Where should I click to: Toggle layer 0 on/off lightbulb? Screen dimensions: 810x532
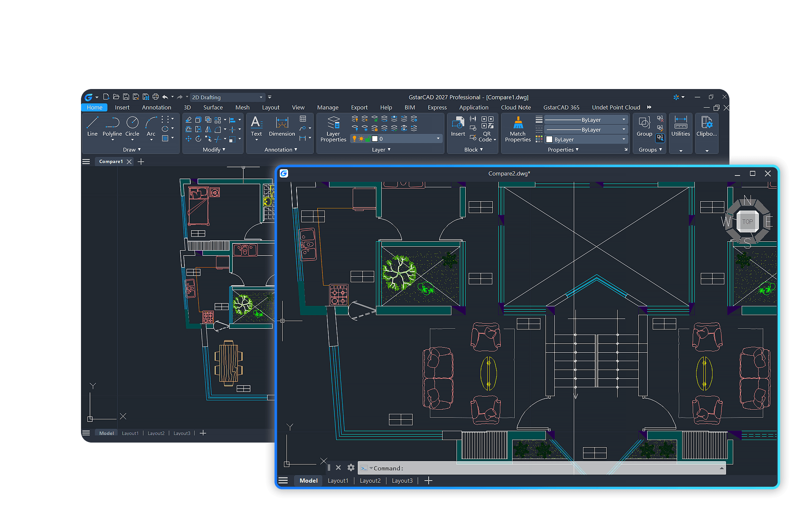354,139
